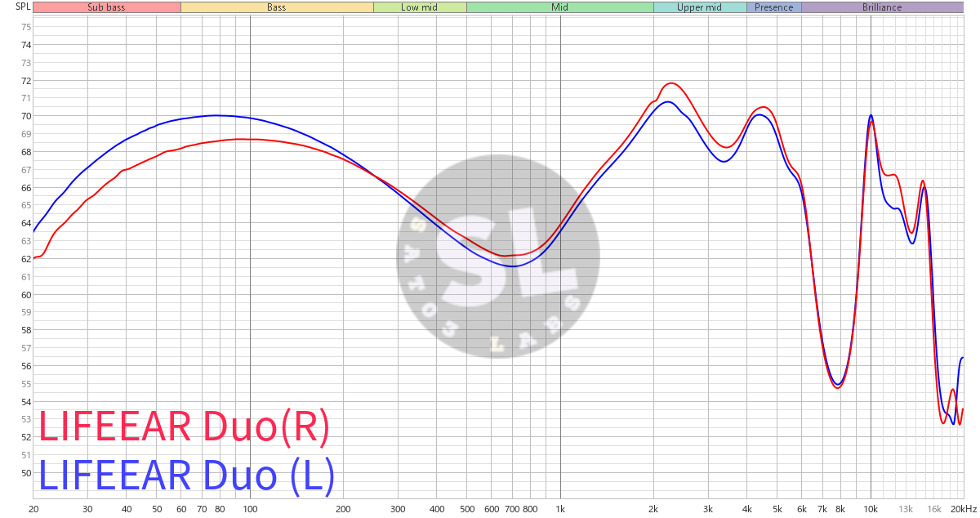Click the 50 value on the SPL axis
This screenshot has width=980, height=518.
(x=25, y=473)
